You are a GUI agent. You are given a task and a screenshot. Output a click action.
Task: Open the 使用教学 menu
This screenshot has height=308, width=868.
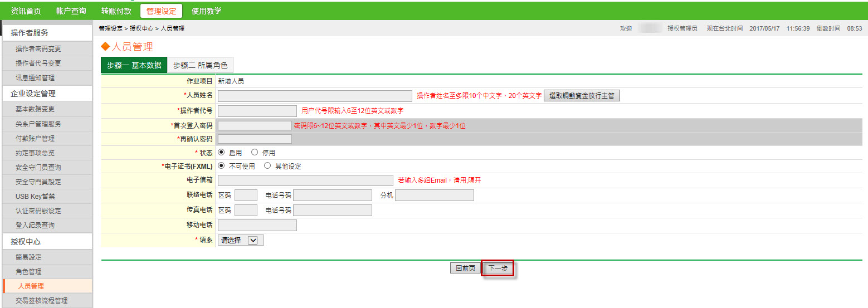[x=206, y=11]
